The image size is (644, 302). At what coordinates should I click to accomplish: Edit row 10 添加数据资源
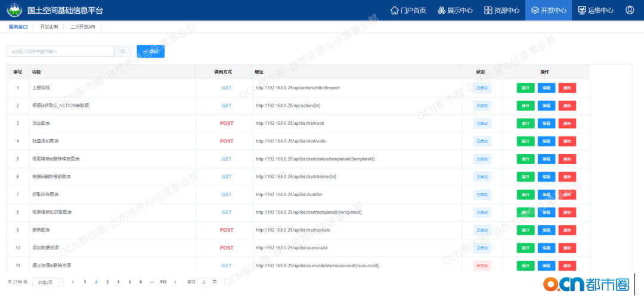pyautogui.click(x=546, y=248)
